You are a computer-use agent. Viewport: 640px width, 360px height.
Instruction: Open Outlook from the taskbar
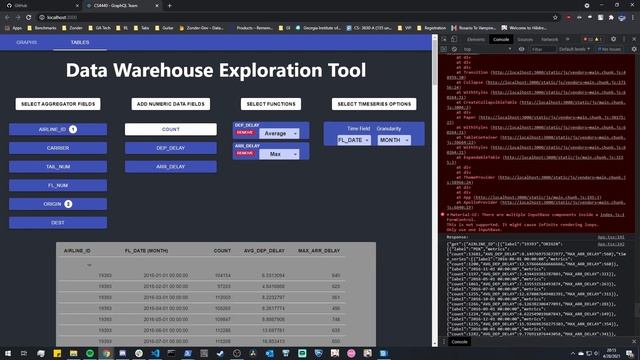(x=269, y=353)
